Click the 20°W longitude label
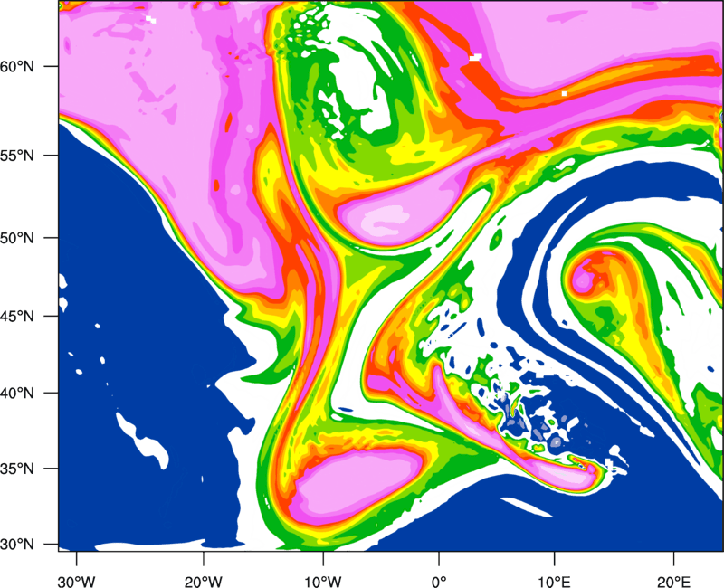724x588 pixels. pyautogui.click(x=203, y=582)
